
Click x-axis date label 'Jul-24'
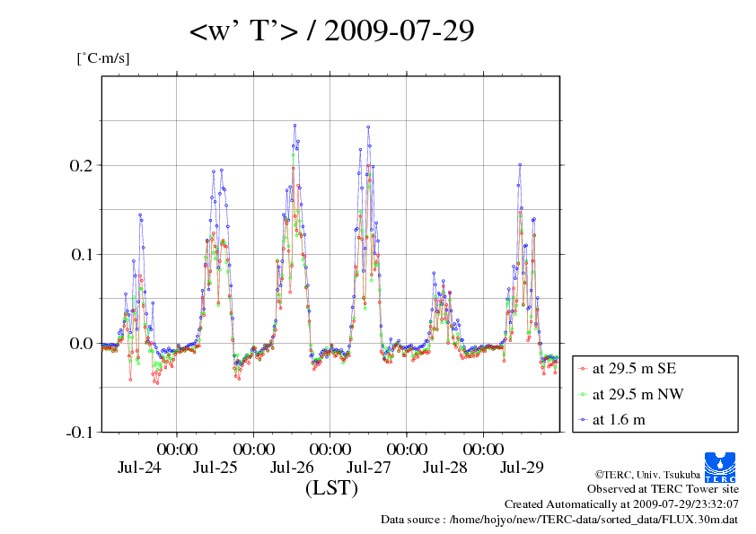139,467
